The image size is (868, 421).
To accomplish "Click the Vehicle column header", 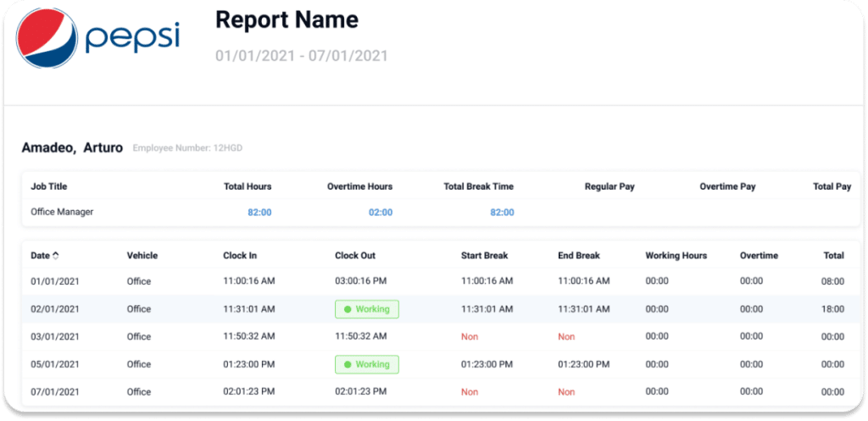I will coord(142,256).
